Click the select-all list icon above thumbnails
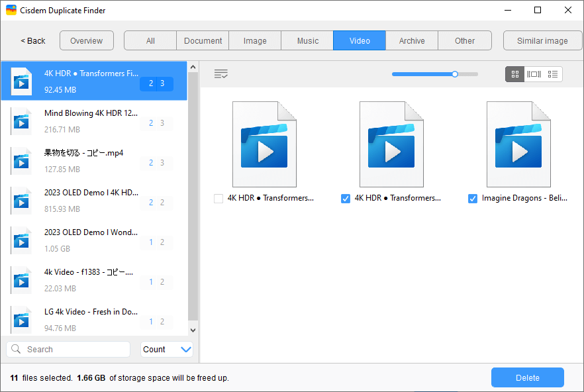This screenshot has height=392, width=584. tap(221, 73)
